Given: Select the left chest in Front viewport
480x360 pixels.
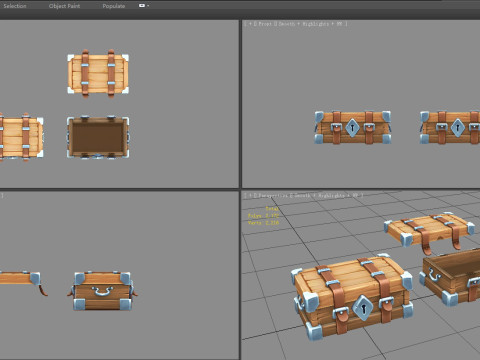Looking at the screenshot, I should click(x=353, y=127).
